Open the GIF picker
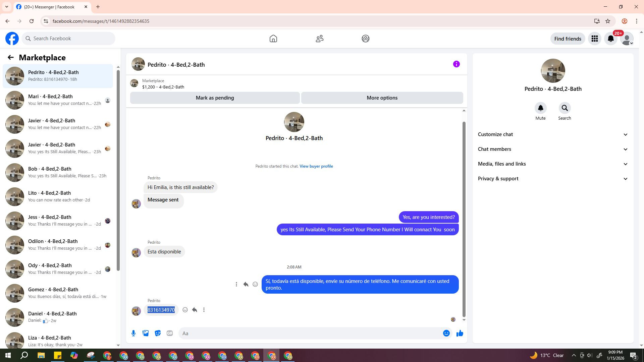Image resolution: width=644 pixels, height=362 pixels. (x=170, y=333)
